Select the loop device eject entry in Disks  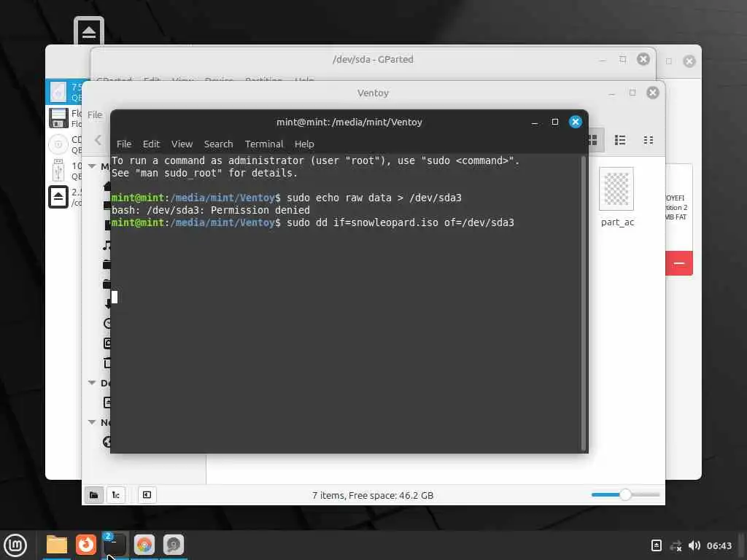[65, 197]
